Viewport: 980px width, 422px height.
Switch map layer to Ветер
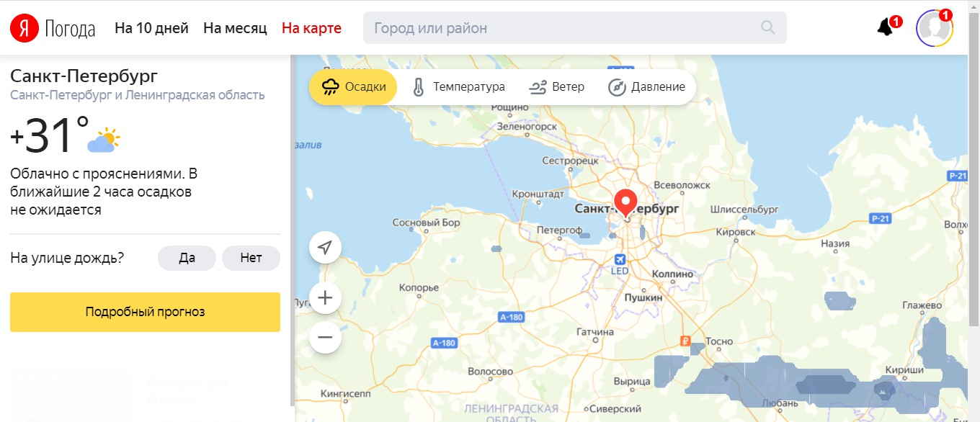pos(556,87)
